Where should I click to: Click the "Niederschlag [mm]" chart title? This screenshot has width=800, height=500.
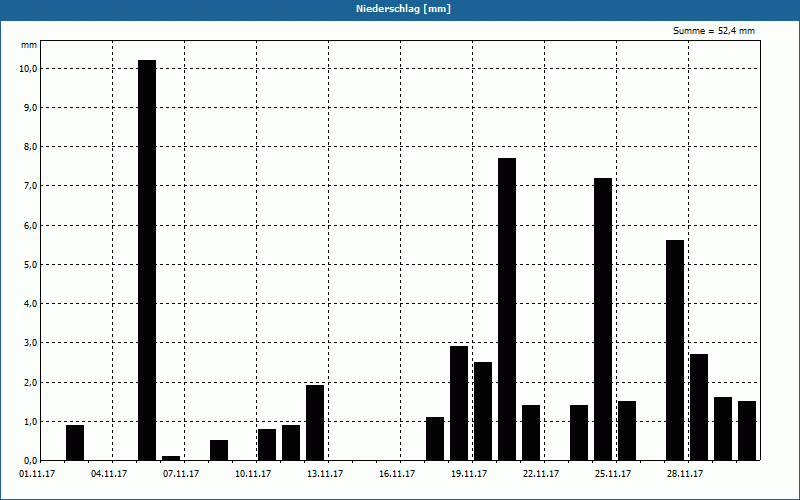click(x=403, y=9)
